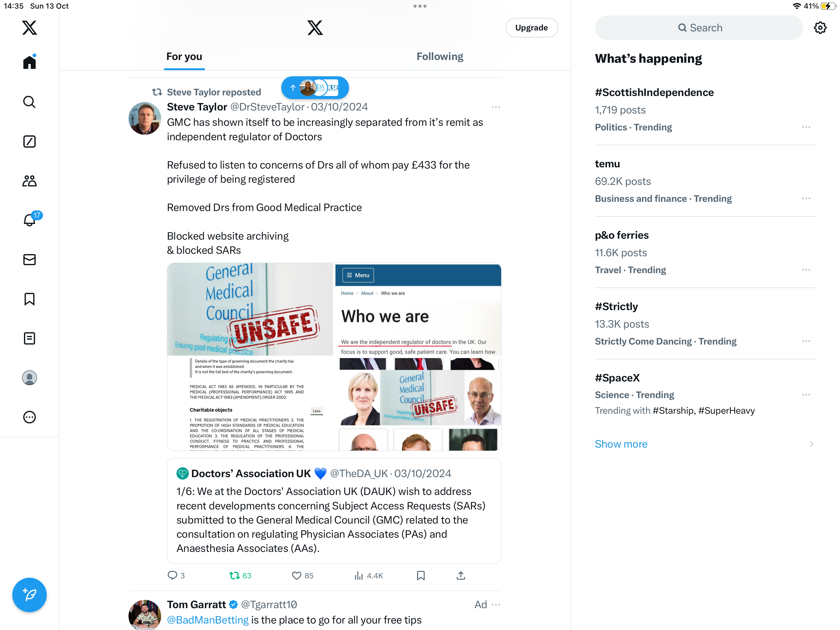Open Lists icon in sidebar

click(29, 338)
